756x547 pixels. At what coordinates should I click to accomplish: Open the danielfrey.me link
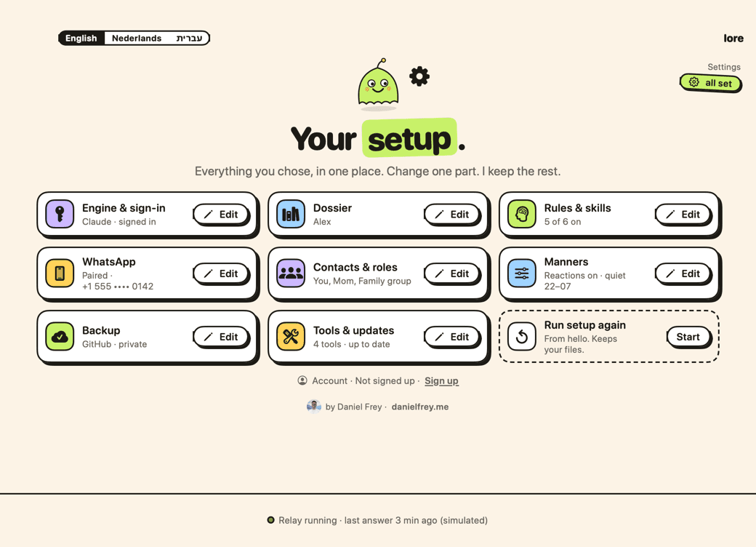tap(420, 407)
